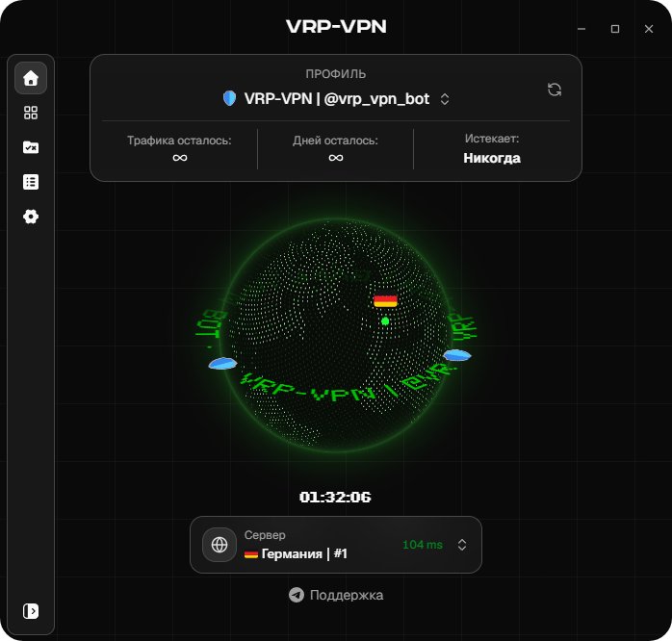
Task: Toggle the connection via the green globe
Action: pyautogui.click(x=336, y=335)
